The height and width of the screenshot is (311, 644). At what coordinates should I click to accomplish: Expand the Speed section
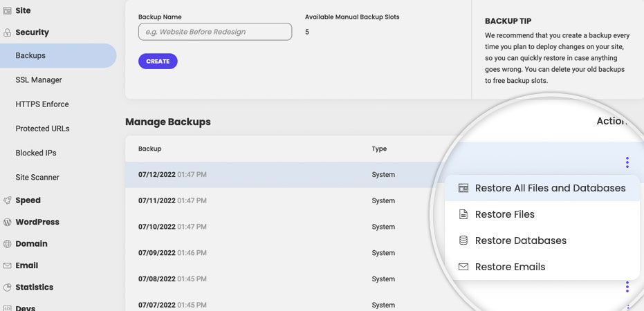pyautogui.click(x=28, y=200)
